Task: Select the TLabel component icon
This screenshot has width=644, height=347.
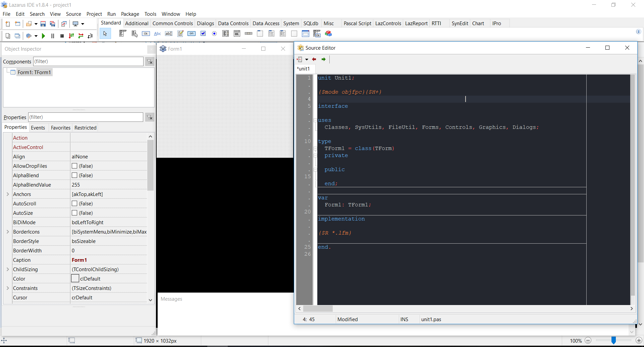Action: click(x=157, y=34)
